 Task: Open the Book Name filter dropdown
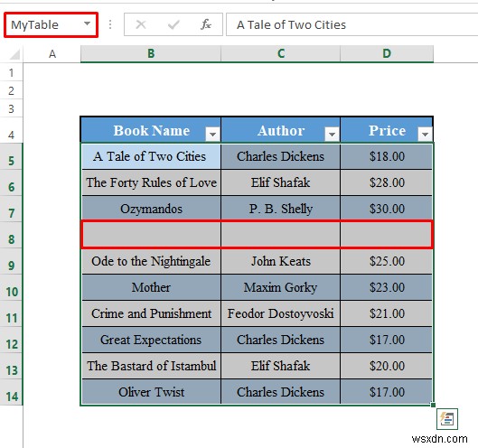click(212, 134)
